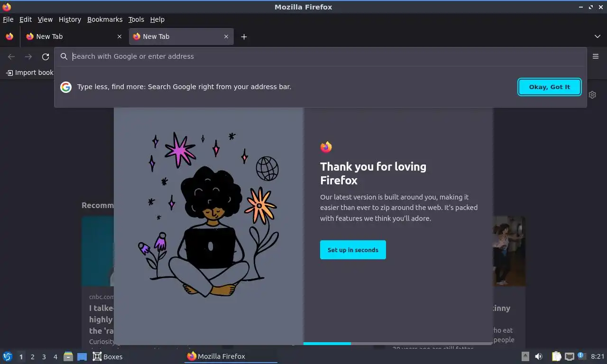Open the Tools menu
Viewport: 607px width, 364px height.
(x=136, y=19)
